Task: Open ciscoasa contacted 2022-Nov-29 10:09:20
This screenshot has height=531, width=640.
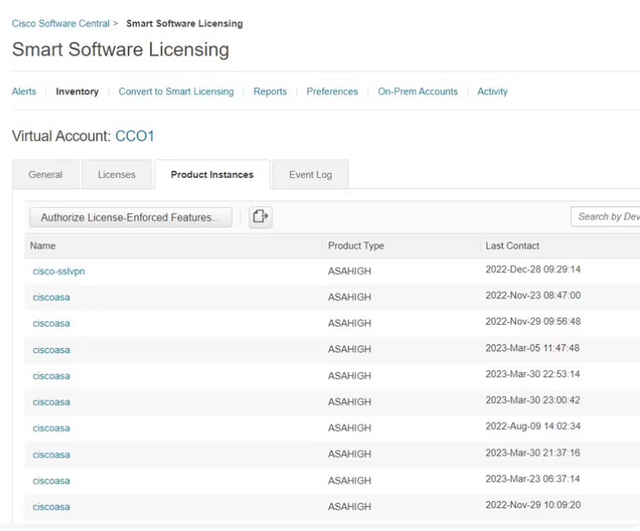Action: [x=51, y=507]
